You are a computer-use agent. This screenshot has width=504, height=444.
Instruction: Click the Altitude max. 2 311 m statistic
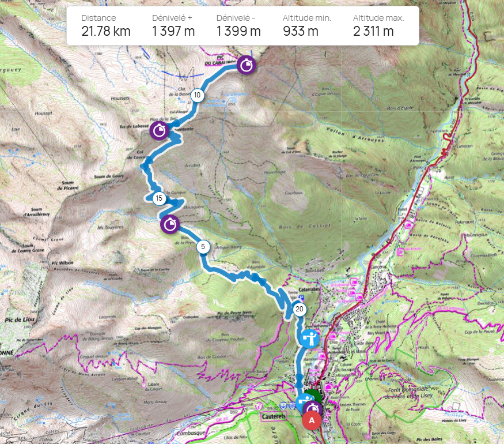pyautogui.click(x=378, y=26)
